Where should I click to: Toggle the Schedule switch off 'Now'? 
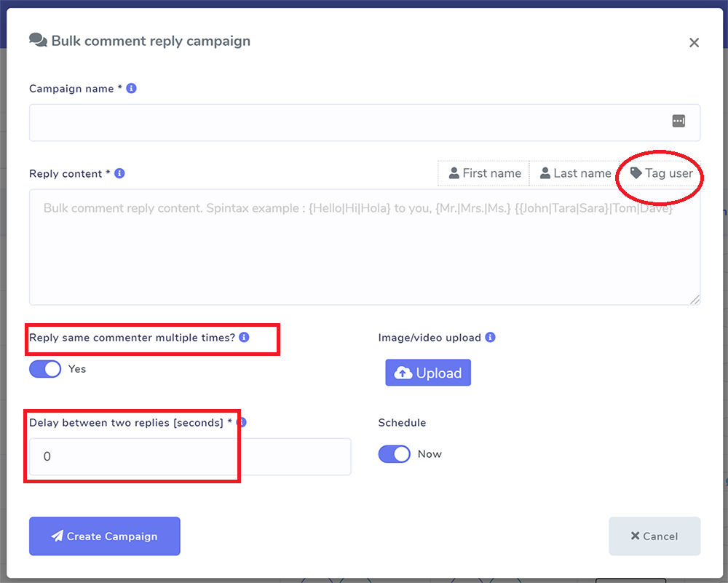coord(394,453)
